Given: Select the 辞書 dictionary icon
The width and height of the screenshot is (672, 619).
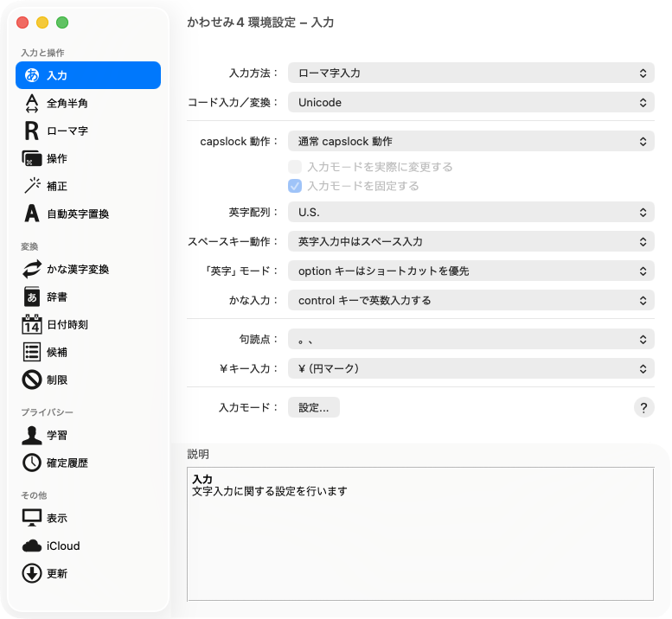Looking at the screenshot, I should point(32,297).
